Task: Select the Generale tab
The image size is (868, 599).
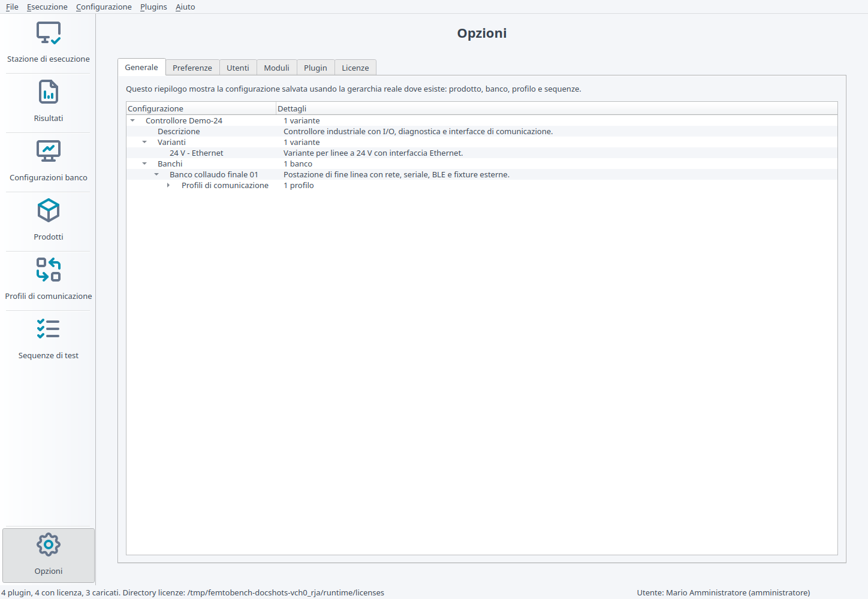Action: click(x=141, y=67)
